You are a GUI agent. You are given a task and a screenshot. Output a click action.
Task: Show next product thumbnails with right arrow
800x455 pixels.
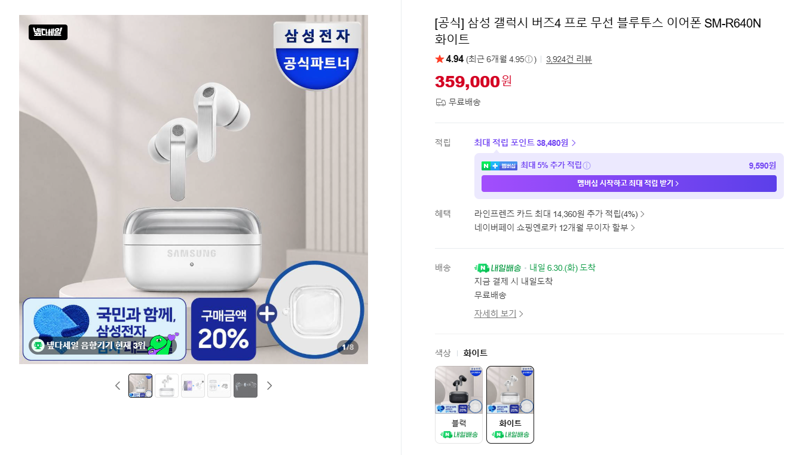269,386
